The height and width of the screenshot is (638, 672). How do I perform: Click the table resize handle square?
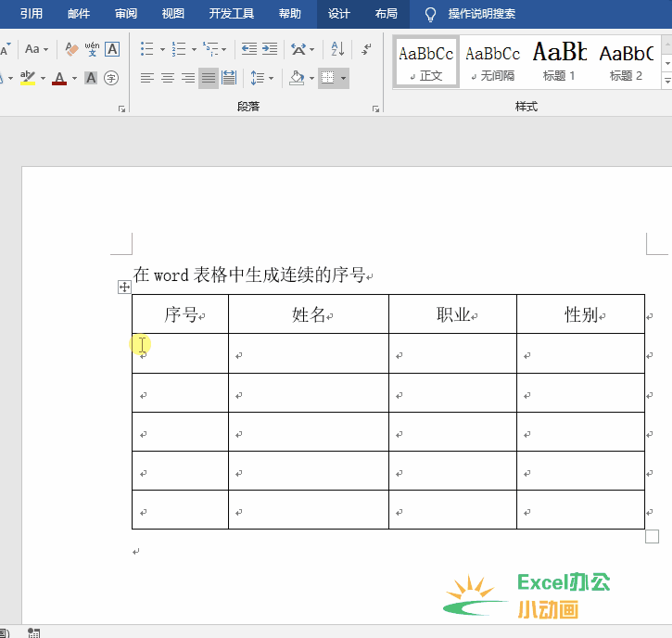(652, 536)
